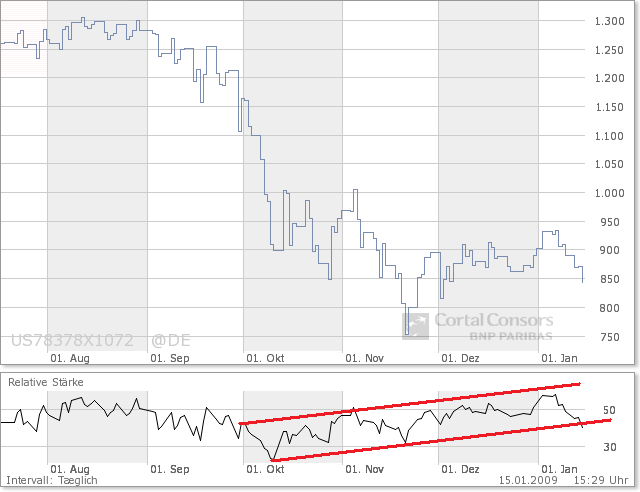Click '01. Sep' under the price chart

pyautogui.click(x=170, y=358)
